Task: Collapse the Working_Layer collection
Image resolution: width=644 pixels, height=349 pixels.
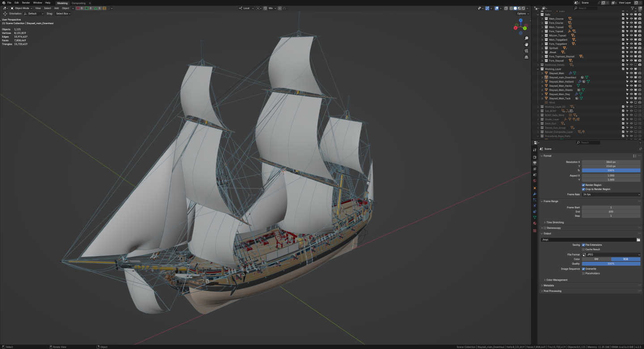Action: (x=538, y=69)
